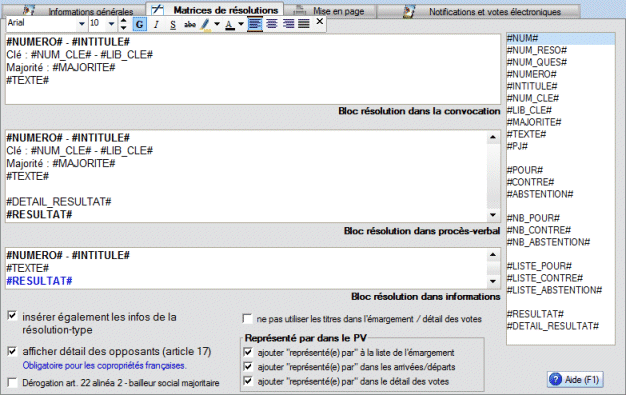This screenshot has width=626, height=395.
Task: Toggle représenté par dans les arrivées/départs
Action: pos(248,367)
